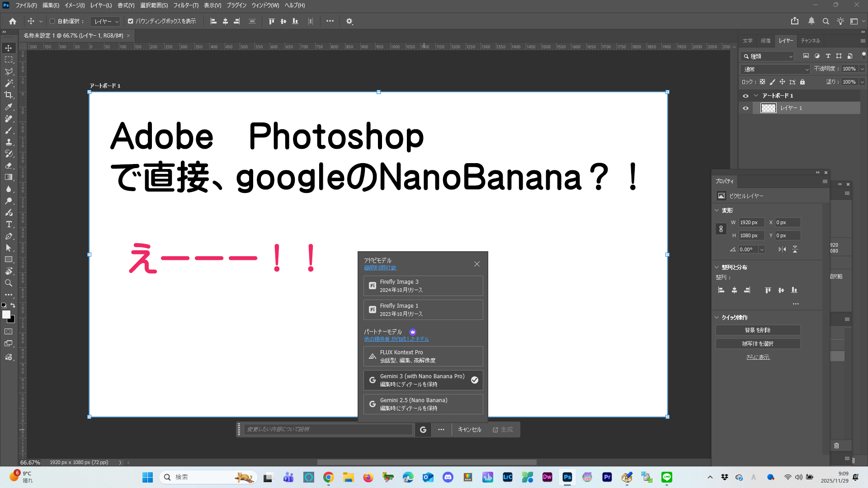Uncheck バウンディングボックスを表示 checkbox
Viewport: 868px width, 488px height.
tap(131, 21)
